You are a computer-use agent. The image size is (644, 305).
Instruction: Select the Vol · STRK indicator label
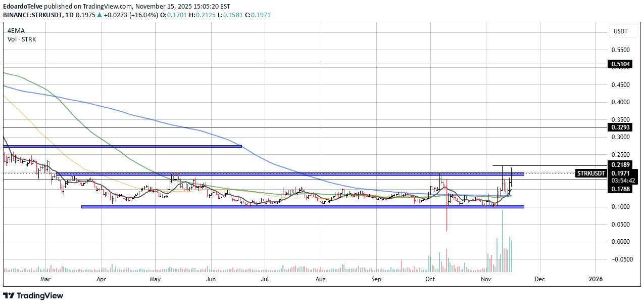[x=21, y=39]
